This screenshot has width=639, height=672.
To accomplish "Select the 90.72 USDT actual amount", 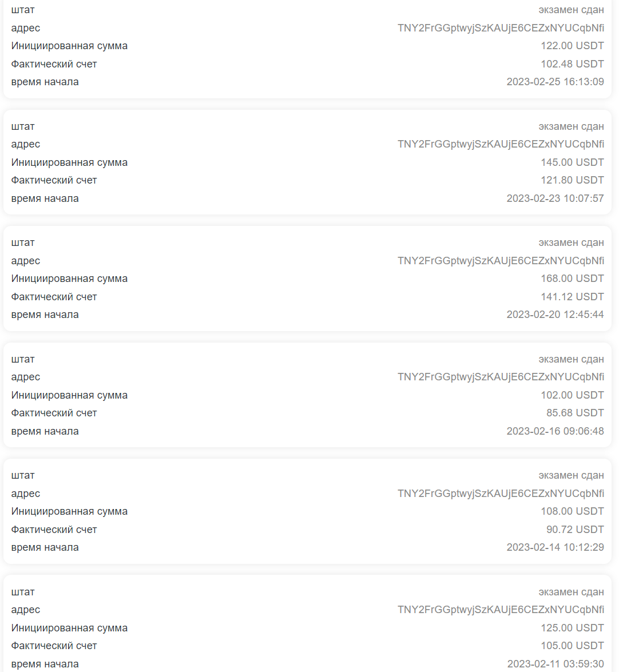I will pyautogui.click(x=575, y=530).
